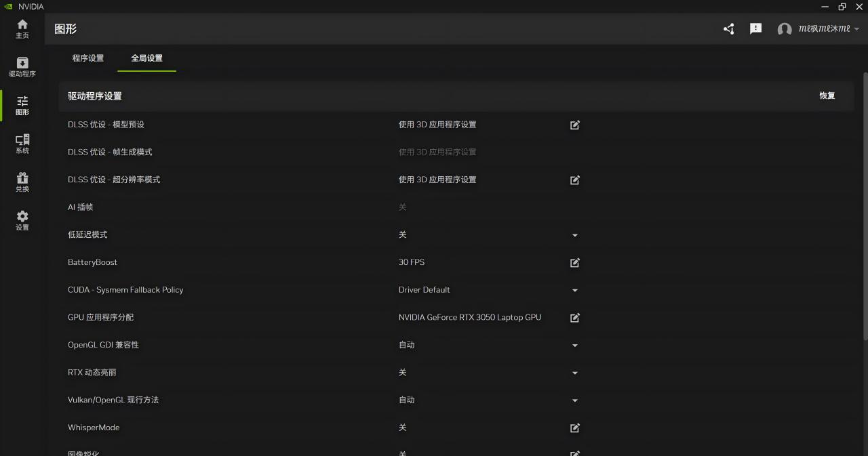This screenshot has width=868, height=456.
Task: Click 使用 3D 应用程序设置 for 超分辨率模式
Action: tap(437, 180)
